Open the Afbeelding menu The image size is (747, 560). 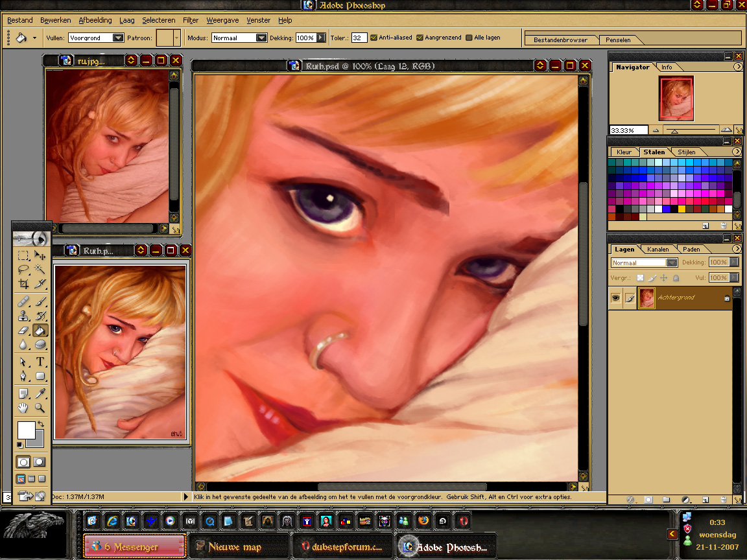pos(95,20)
